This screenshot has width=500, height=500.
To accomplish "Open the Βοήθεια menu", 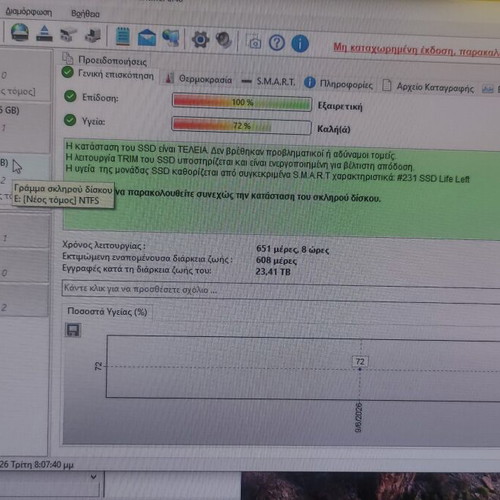I will [x=85, y=14].
